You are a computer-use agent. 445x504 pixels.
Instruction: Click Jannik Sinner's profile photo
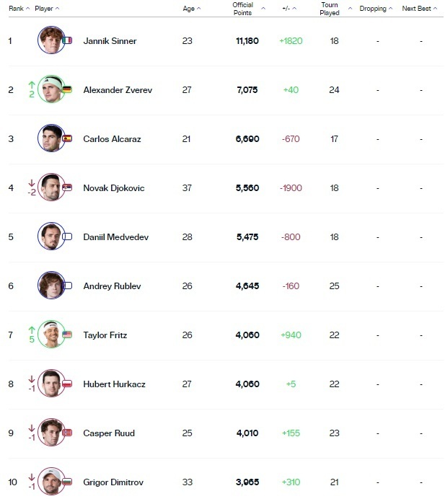click(50, 40)
